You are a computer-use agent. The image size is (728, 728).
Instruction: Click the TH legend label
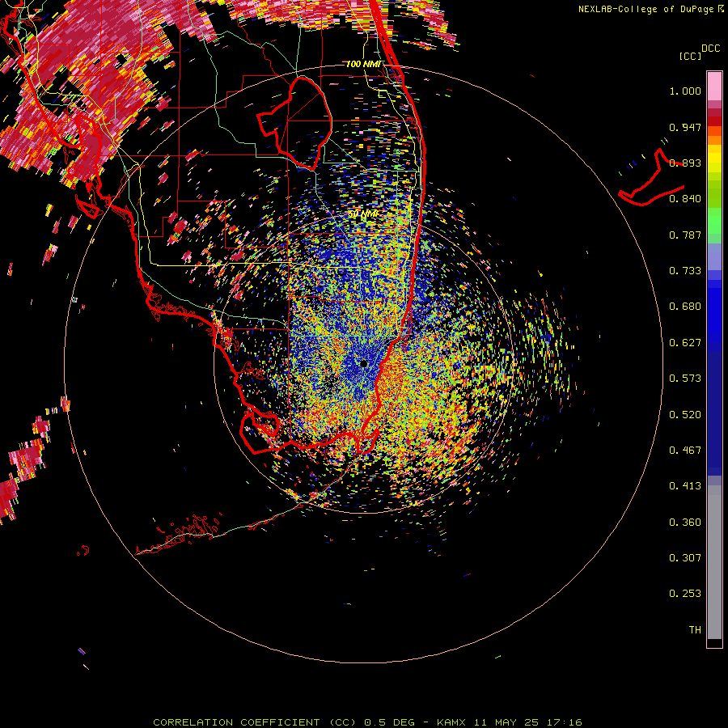(x=695, y=630)
